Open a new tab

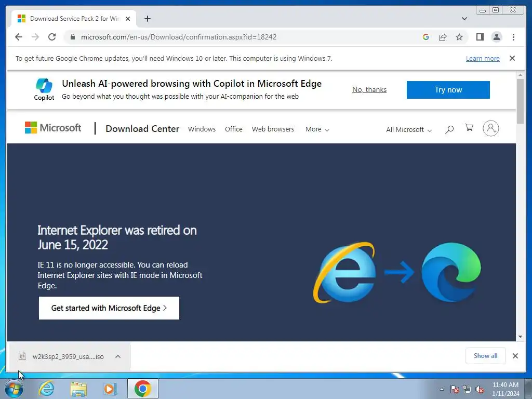pyautogui.click(x=147, y=19)
